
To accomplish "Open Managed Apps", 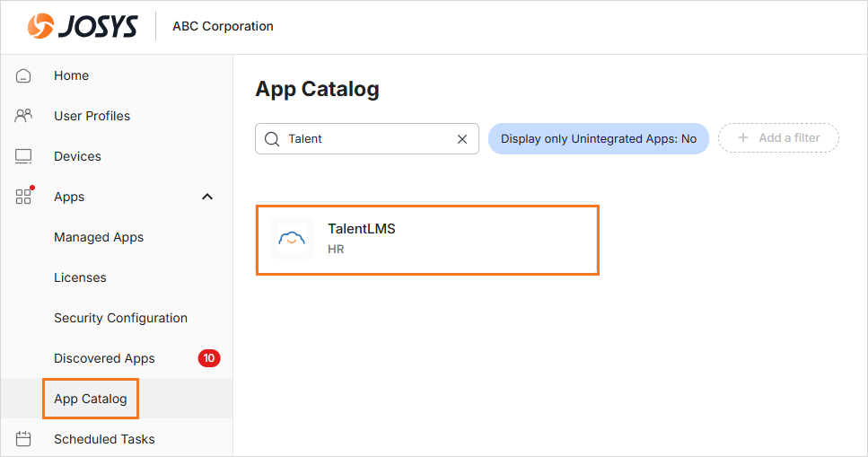I will pyautogui.click(x=99, y=237).
